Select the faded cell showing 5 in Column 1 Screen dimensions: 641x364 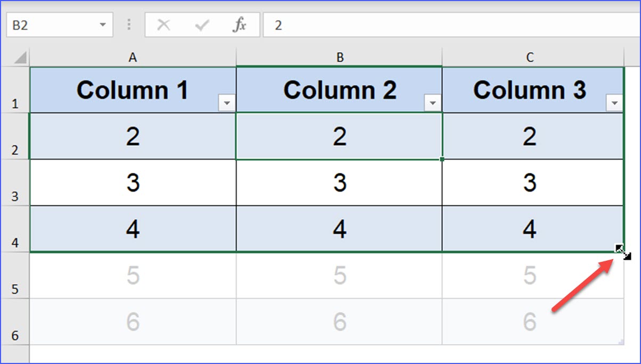(133, 276)
